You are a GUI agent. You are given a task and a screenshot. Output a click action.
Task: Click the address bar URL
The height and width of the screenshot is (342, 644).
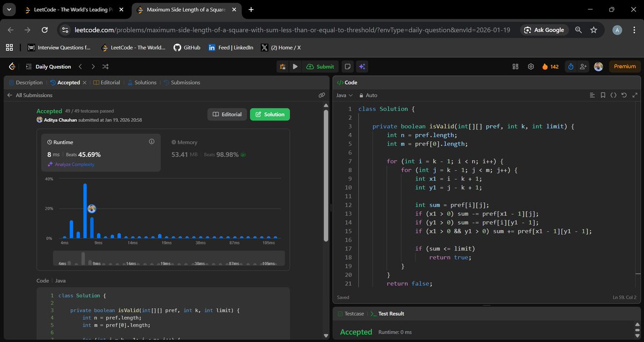[x=292, y=30]
